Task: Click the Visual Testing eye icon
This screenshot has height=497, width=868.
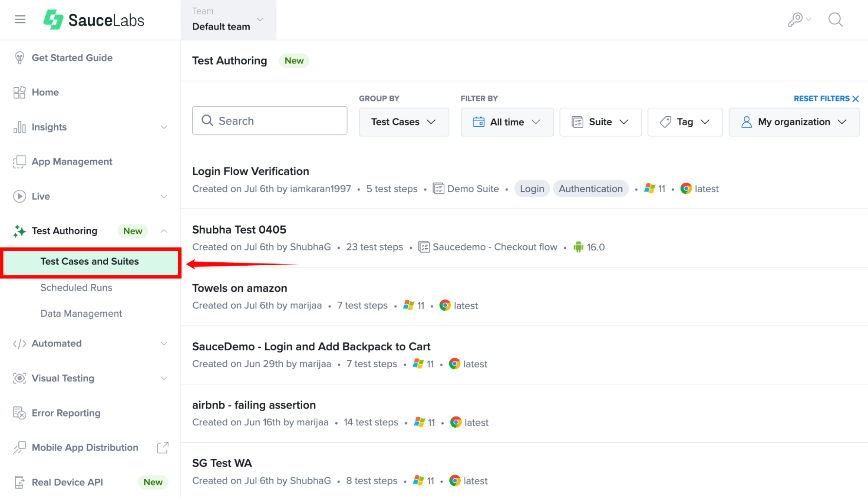Action: click(20, 378)
